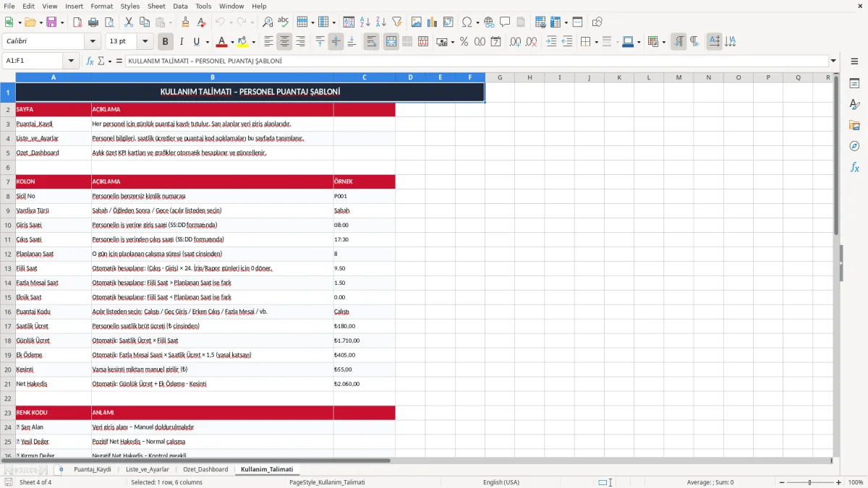Screen dimensions: 868x488
Task: Activate Clone Formatting paintbrush
Action: tap(185, 22)
